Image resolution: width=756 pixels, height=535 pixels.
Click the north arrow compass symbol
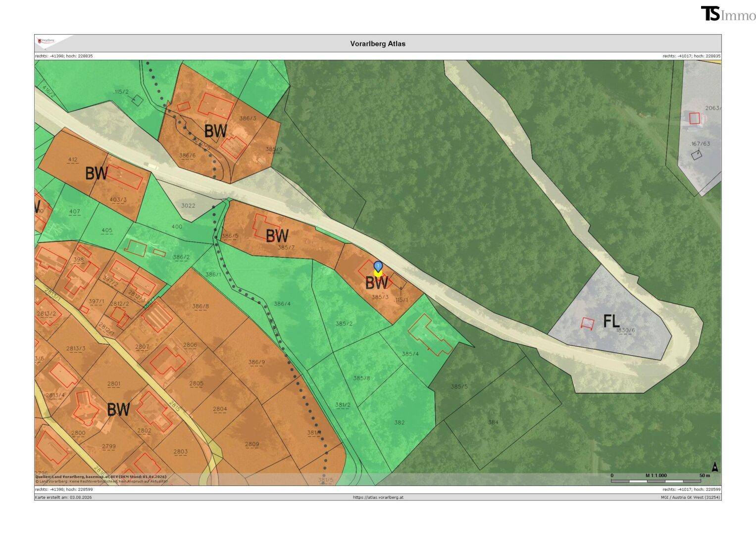pos(715,467)
